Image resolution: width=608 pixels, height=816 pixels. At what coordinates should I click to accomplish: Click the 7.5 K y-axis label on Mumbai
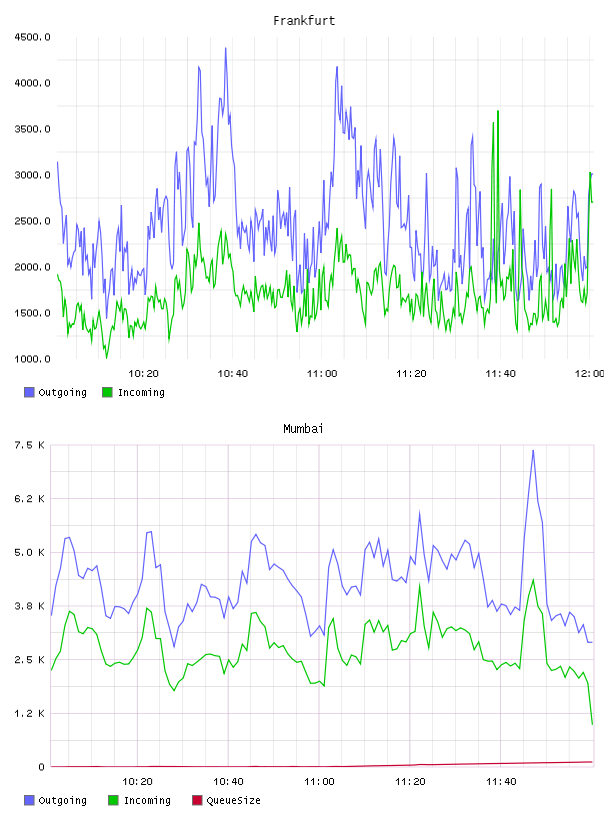(x=29, y=445)
